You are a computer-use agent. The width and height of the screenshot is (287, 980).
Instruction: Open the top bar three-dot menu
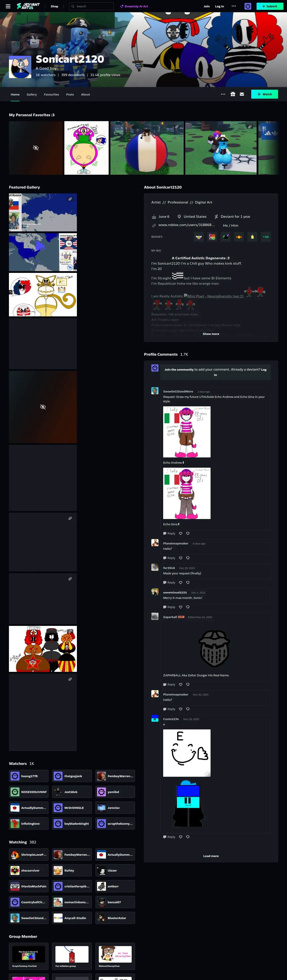coord(234,6)
